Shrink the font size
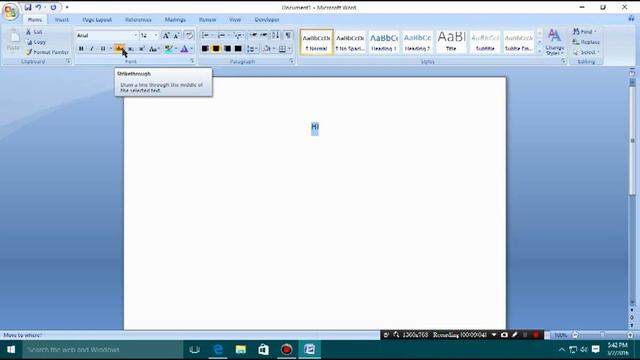Screen dimensions: 640x360 click(177, 36)
